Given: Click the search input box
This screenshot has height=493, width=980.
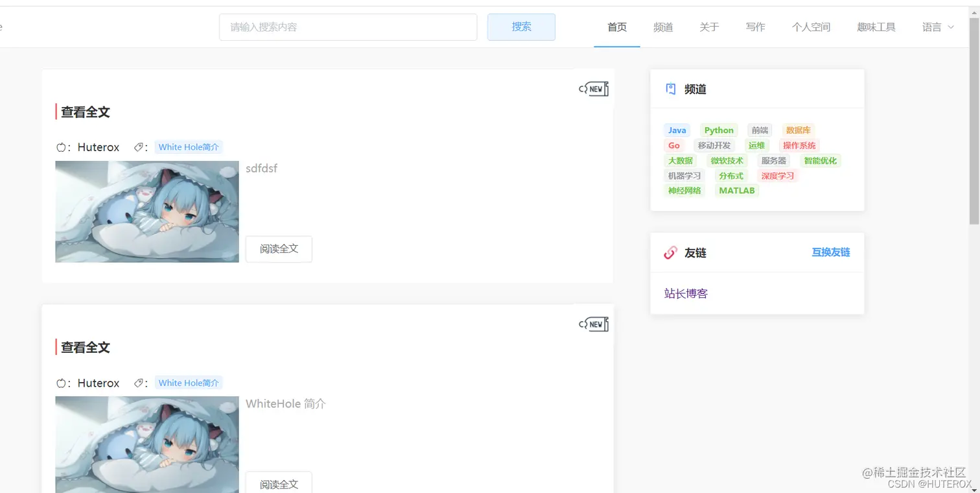Looking at the screenshot, I should point(348,27).
